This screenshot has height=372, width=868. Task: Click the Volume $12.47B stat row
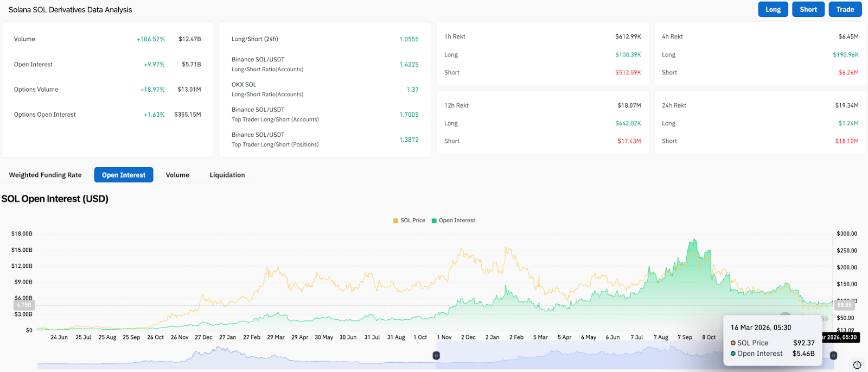pyautogui.click(x=107, y=39)
